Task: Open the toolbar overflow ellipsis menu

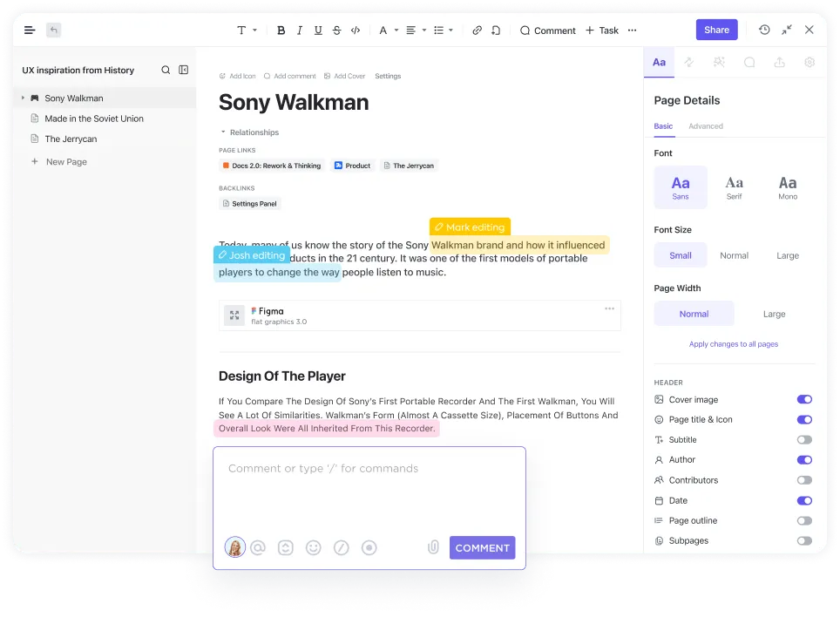Action: [632, 31]
